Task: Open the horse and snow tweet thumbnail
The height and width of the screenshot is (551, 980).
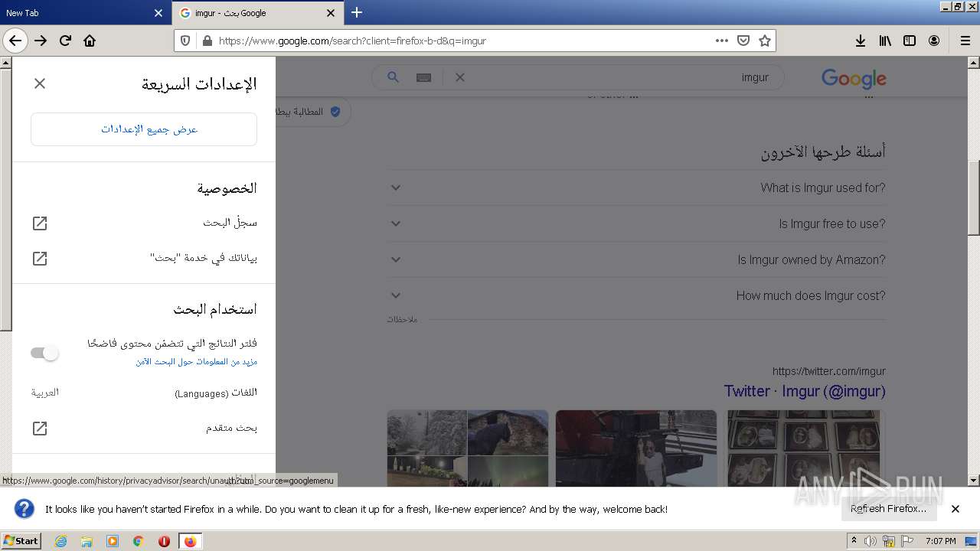Action: 468,448
